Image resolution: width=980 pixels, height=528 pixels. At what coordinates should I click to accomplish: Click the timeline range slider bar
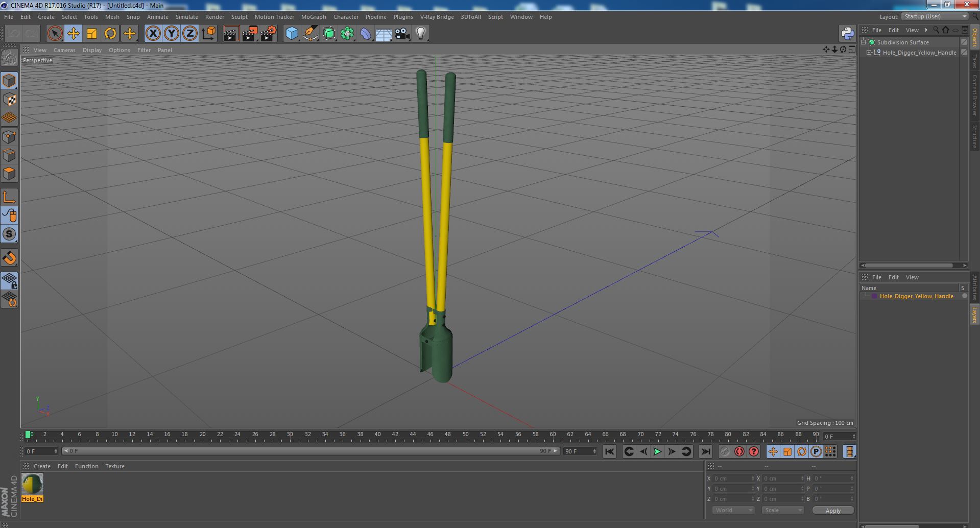click(x=310, y=451)
